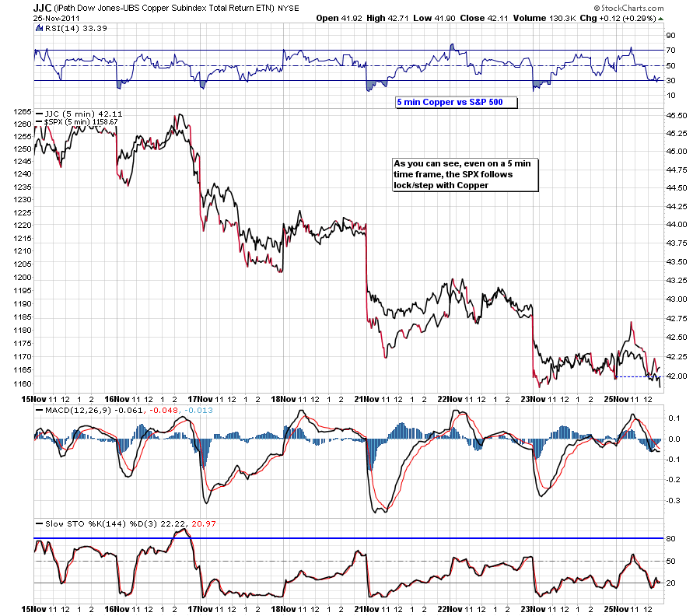The height and width of the screenshot is (616, 700).
Task: Click the 70 level on the RSI scale
Action: tap(670, 51)
